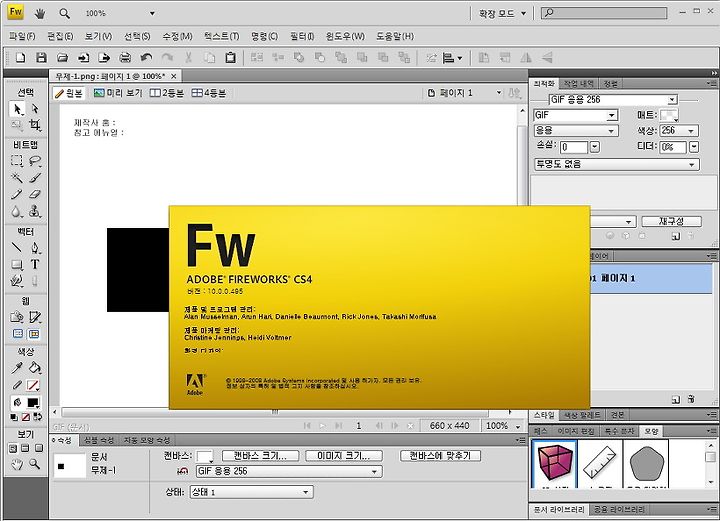
Task: Open the 필터(I) menu
Action: tap(302, 36)
